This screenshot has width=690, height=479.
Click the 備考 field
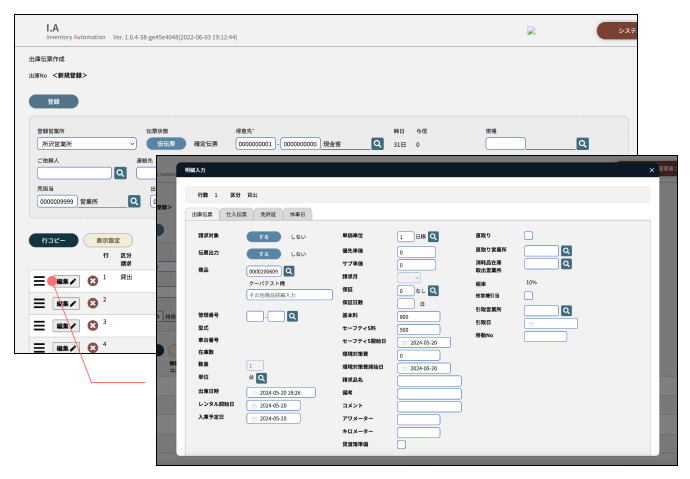[x=429, y=394]
